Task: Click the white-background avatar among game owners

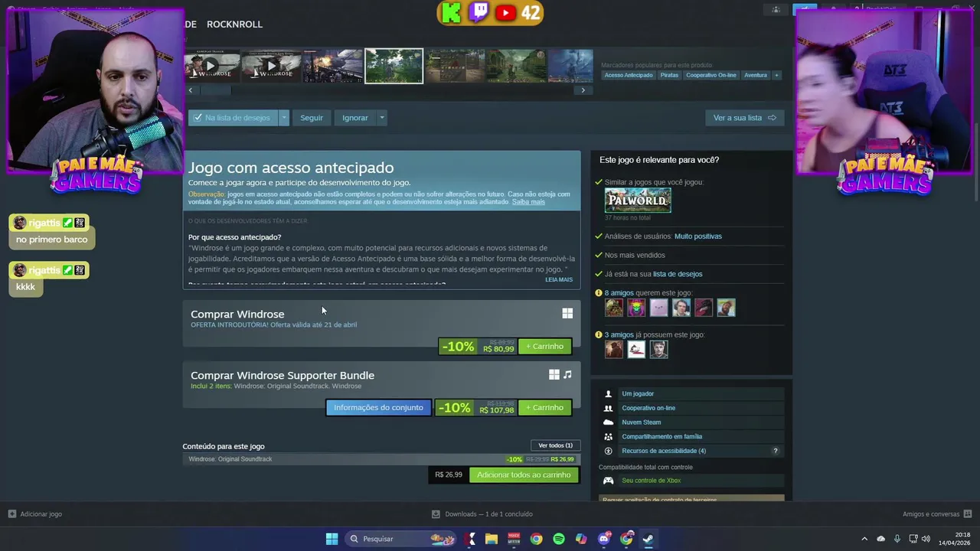Action: coord(636,349)
